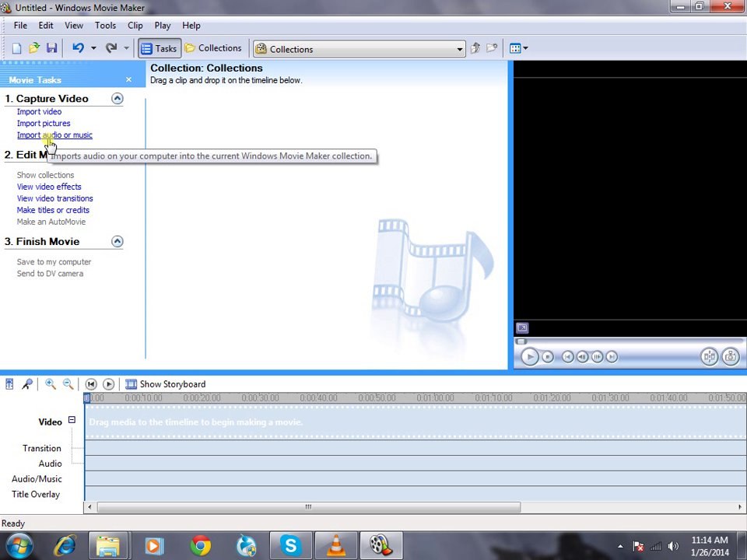Toggle the Tasks pane button
This screenshot has width=747, height=560.
point(160,48)
